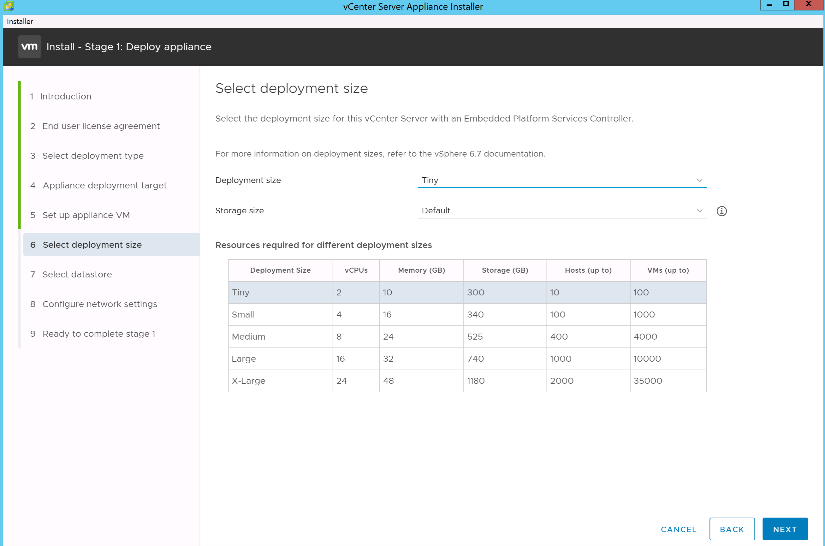Return to Set up appliance VM step
The image size is (825, 546).
pyautogui.click(x=86, y=215)
